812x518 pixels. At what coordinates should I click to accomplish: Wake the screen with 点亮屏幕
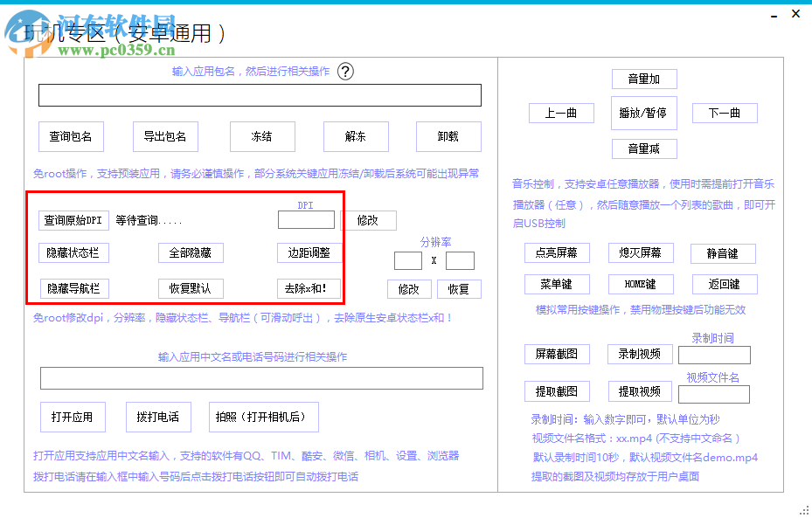coord(557,253)
